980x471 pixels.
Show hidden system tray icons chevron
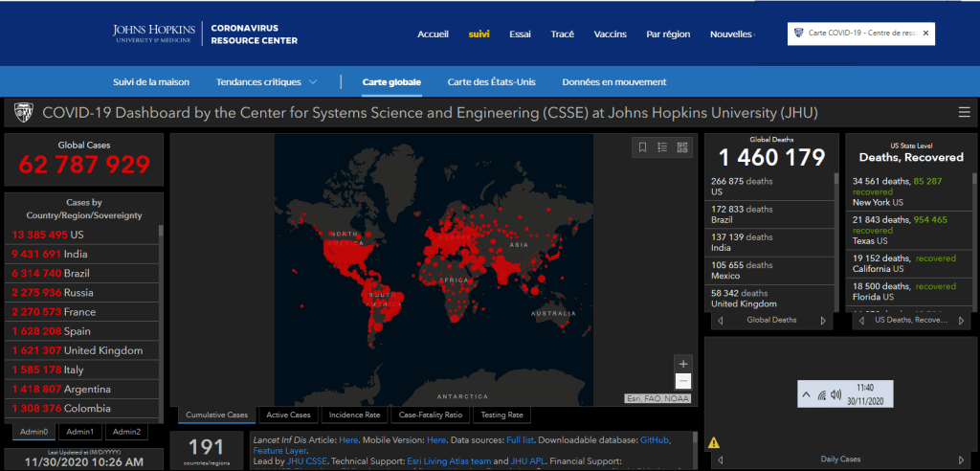pyautogui.click(x=807, y=394)
